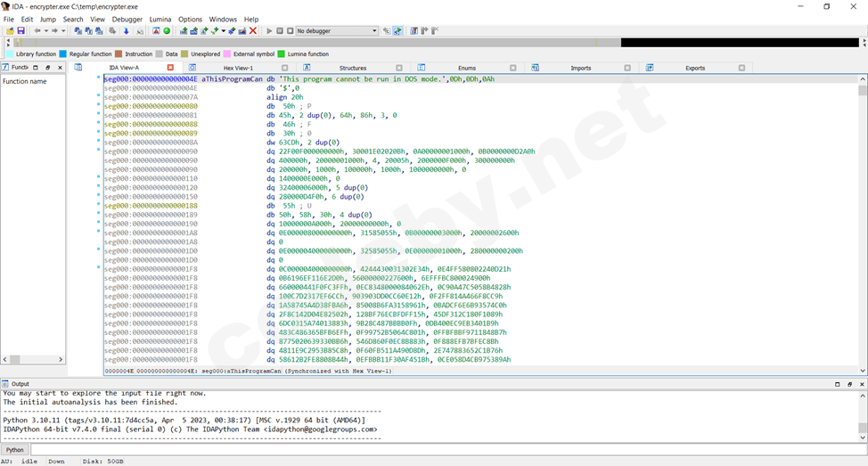Click the Library function color swatch

[x=10, y=53]
